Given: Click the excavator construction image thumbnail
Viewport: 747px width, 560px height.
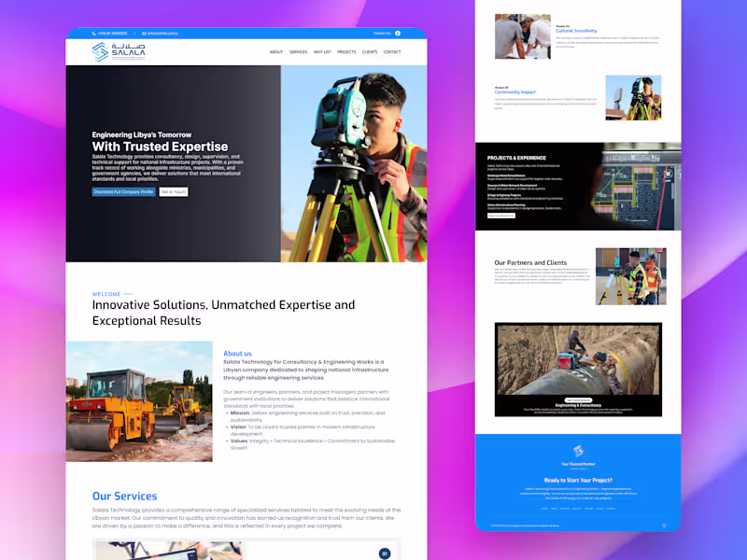Looking at the screenshot, I should (x=140, y=401).
